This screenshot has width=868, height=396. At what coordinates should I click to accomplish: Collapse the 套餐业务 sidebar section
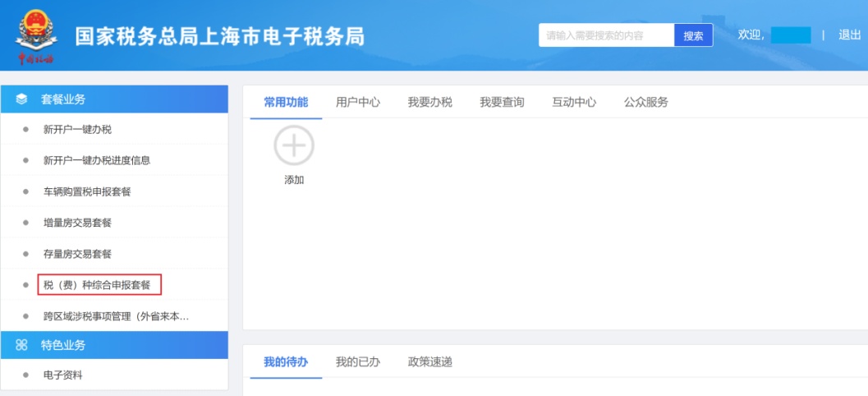click(115, 99)
